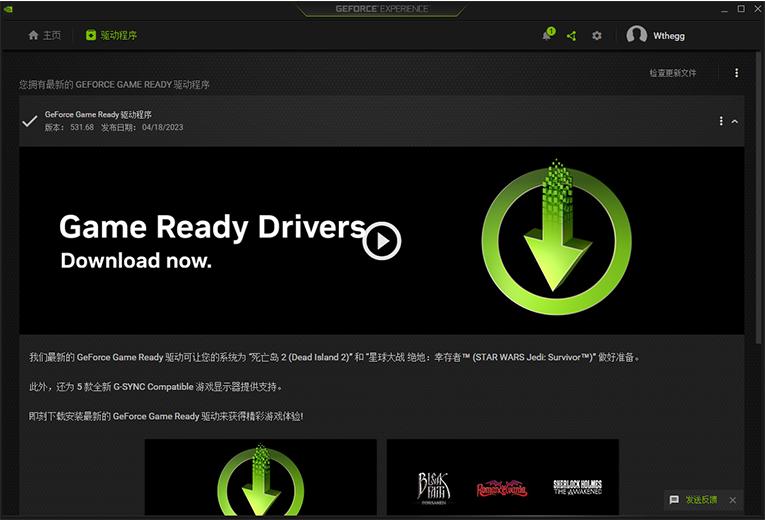Click 发送反馈 send feedback button
765x520 pixels.
pyautogui.click(x=701, y=500)
